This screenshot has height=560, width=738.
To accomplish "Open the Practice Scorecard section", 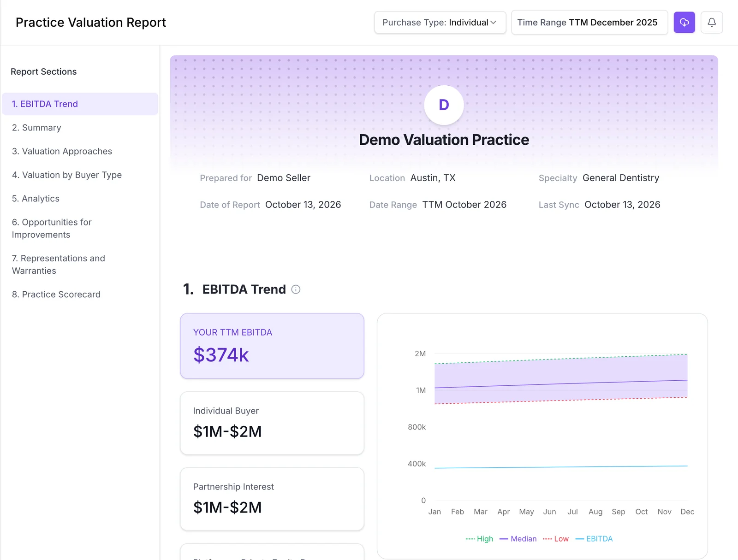I will click(x=56, y=295).
